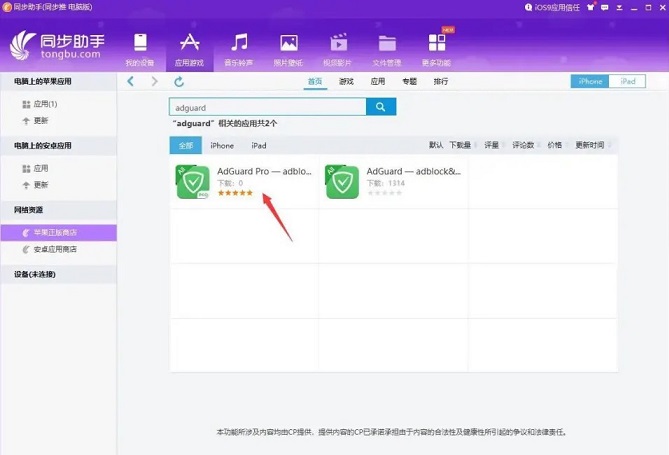This screenshot has width=669, height=455.
Task: Go forward with the right arrow
Action: coord(154,81)
